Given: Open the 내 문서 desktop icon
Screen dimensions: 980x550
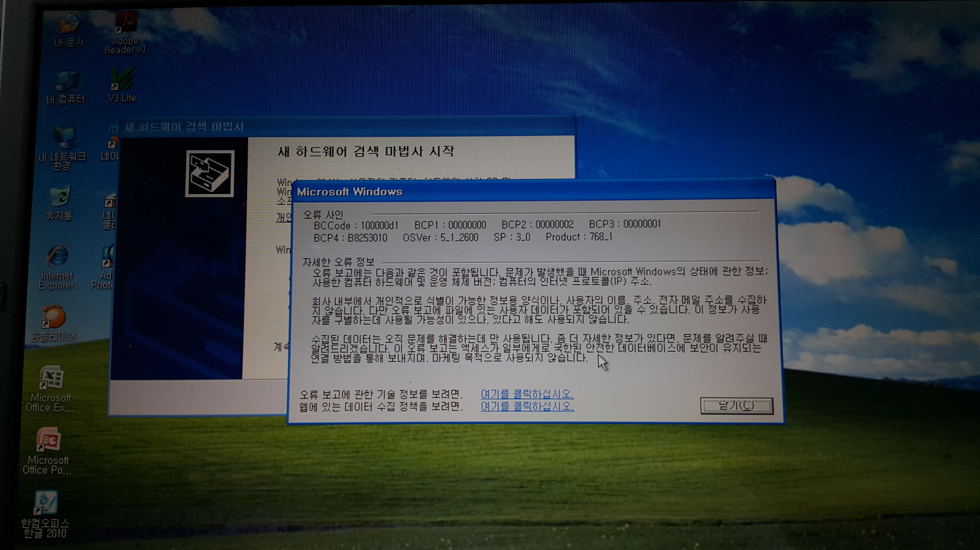Looking at the screenshot, I should (69, 30).
